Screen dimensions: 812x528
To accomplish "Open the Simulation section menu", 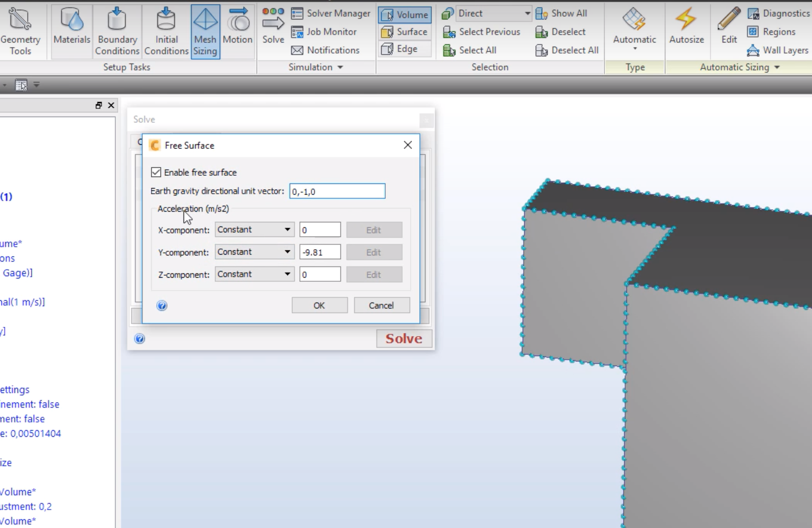I will 315,67.
